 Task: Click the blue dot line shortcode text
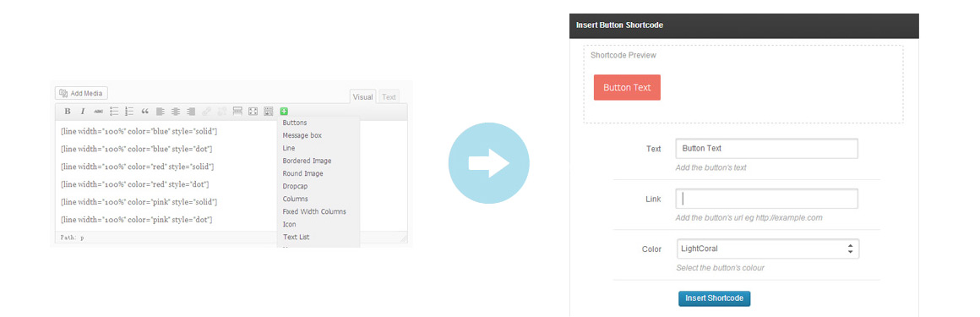point(136,149)
